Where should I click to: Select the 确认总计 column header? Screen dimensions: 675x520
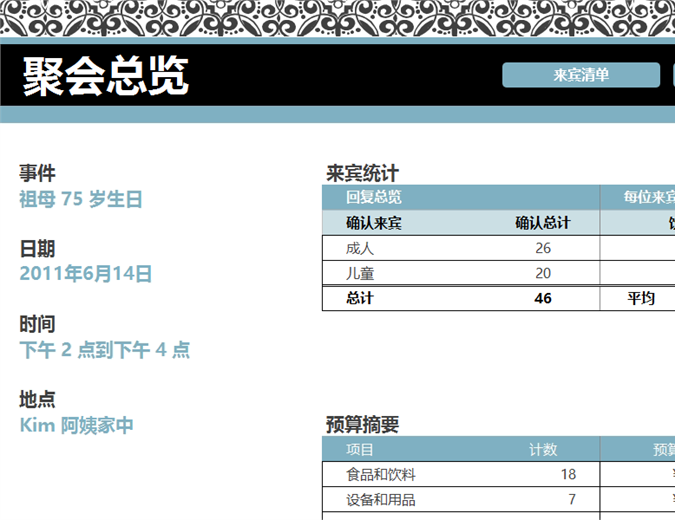(543, 223)
